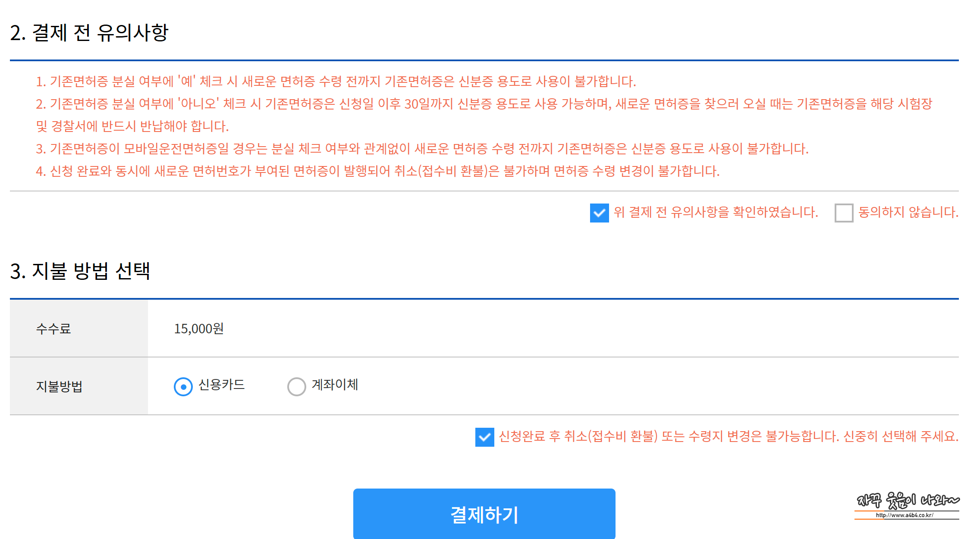Click the 15,000원 fee amount
The height and width of the screenshot is (539, 980).
[x=199, y=329]
